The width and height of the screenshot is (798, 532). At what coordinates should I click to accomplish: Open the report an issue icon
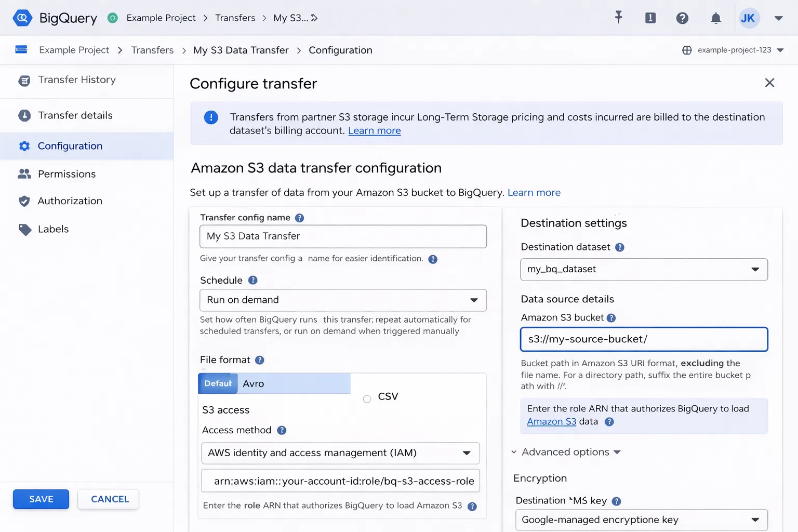(x=650, y=17)
